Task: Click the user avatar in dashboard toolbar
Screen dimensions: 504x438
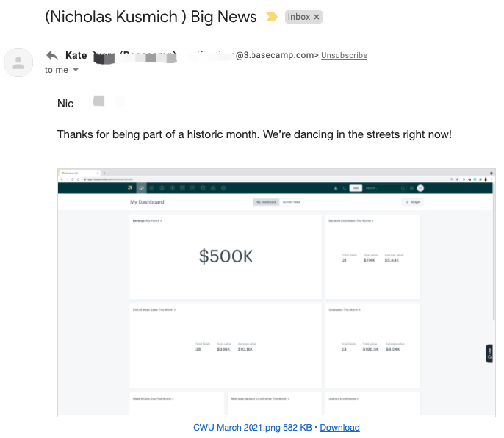Action: 420,188
